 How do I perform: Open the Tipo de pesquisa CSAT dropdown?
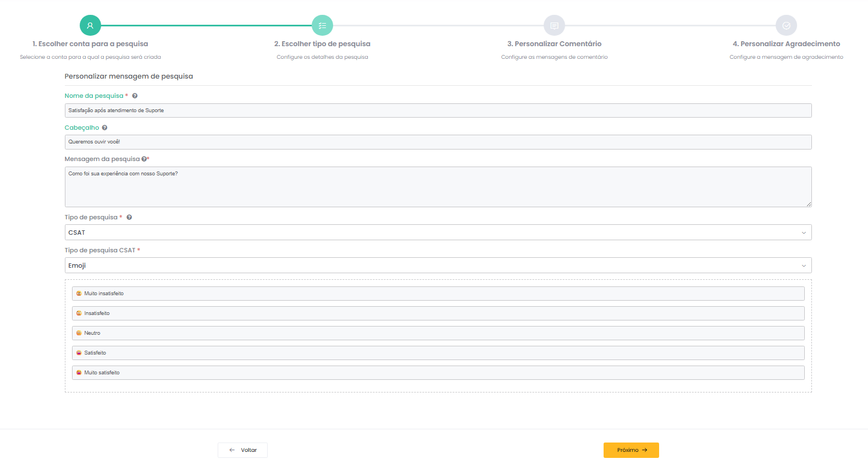pyautogui.click(x=438, y=233)
